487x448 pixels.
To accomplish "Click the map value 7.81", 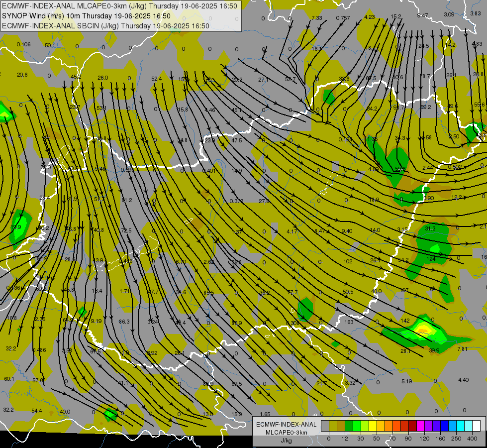I will click(x=462, y=349).
